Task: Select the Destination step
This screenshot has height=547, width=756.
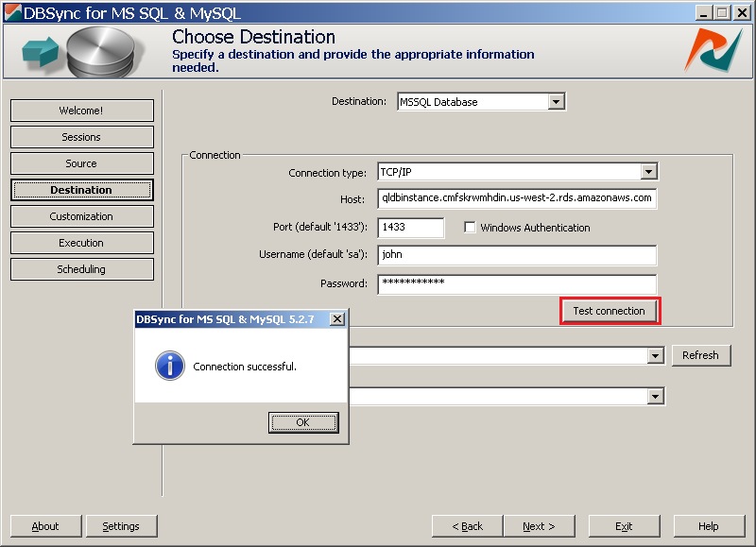Action: pos(82,190)
